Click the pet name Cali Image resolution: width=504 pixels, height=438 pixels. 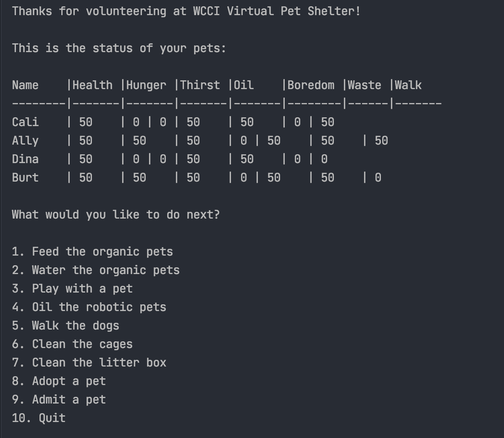pyautogui.click(x=25, y=122)
